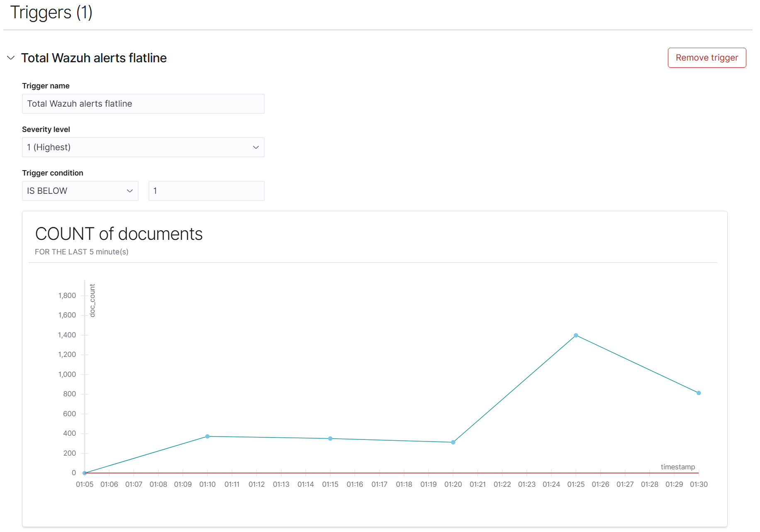
Task: Select the chart data point at 01:05
Action: tap(85, 473)
